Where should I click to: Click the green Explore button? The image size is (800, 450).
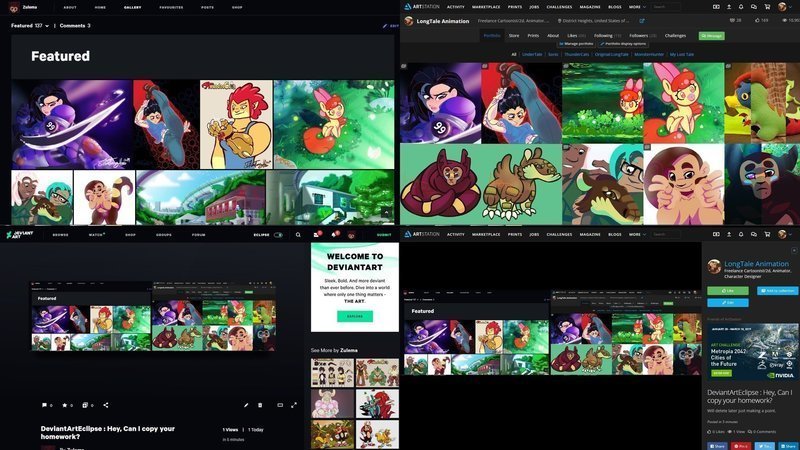point(354,316)
